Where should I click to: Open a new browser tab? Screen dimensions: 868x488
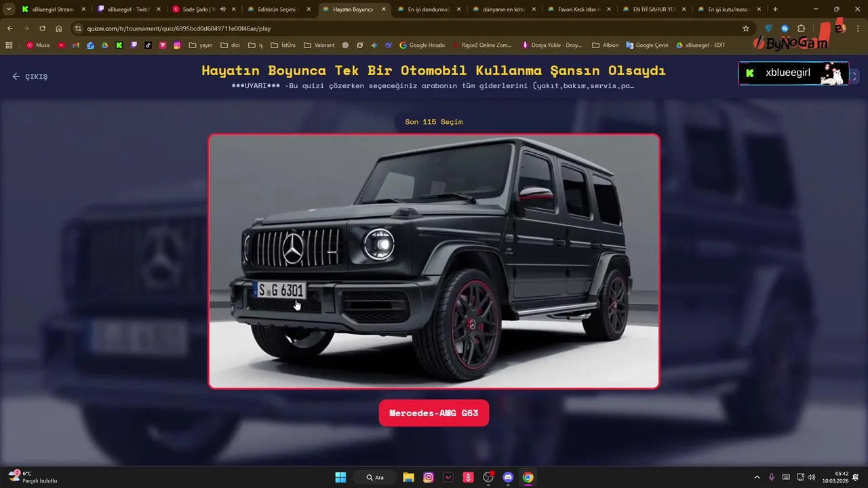point(775,9)
